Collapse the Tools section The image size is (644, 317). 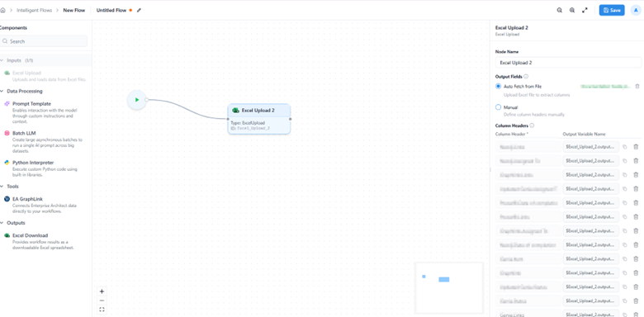2,187
